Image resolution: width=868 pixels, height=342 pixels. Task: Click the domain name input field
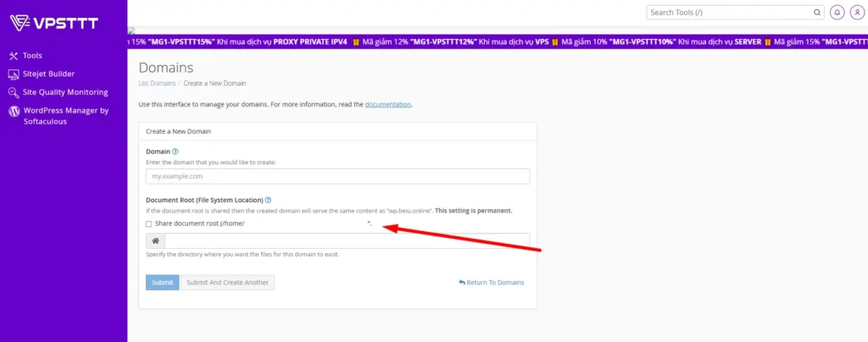[x=337, y=176]
